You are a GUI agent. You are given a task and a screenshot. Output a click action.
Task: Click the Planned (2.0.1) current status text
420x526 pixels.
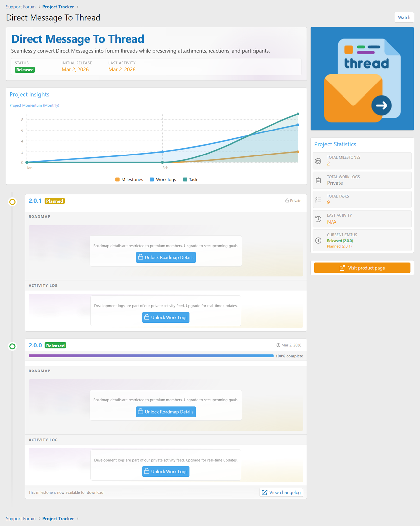click(339, 246)
